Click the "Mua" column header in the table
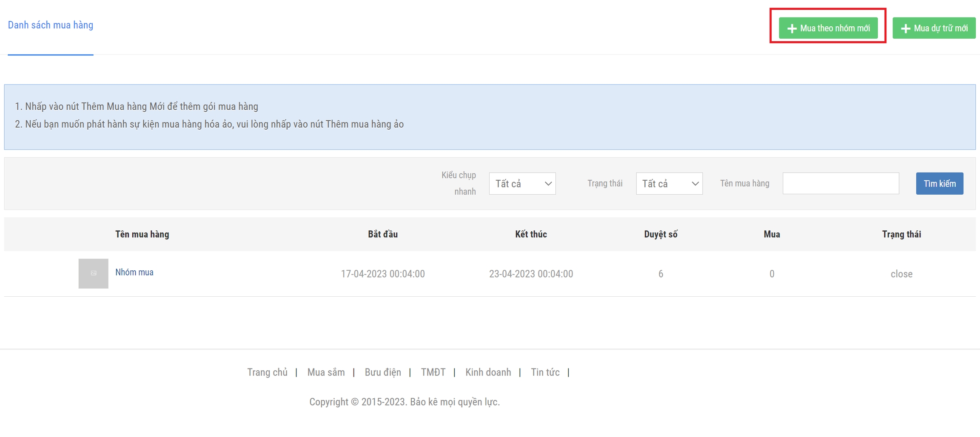Image resolution: width=980 pixels, height=437 pixels. (x=772, y=234)
